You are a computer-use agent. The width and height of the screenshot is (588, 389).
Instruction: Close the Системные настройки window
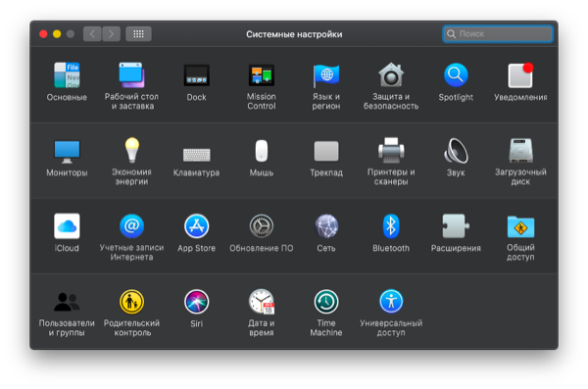point(43,34)
